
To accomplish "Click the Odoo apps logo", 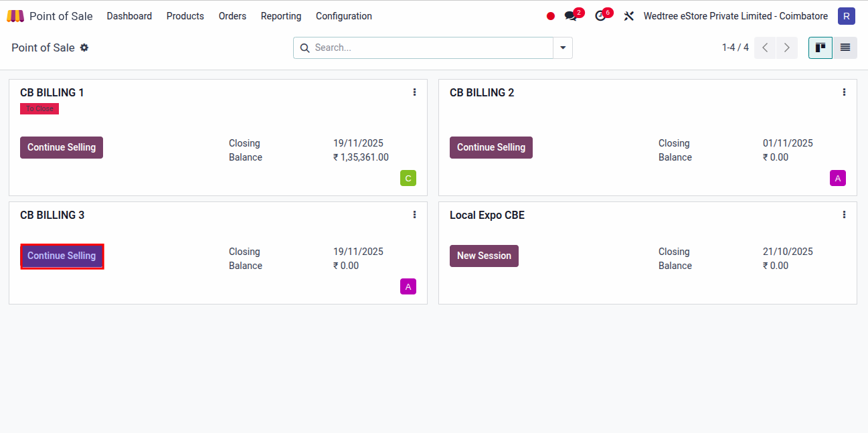I will point(15,15).
